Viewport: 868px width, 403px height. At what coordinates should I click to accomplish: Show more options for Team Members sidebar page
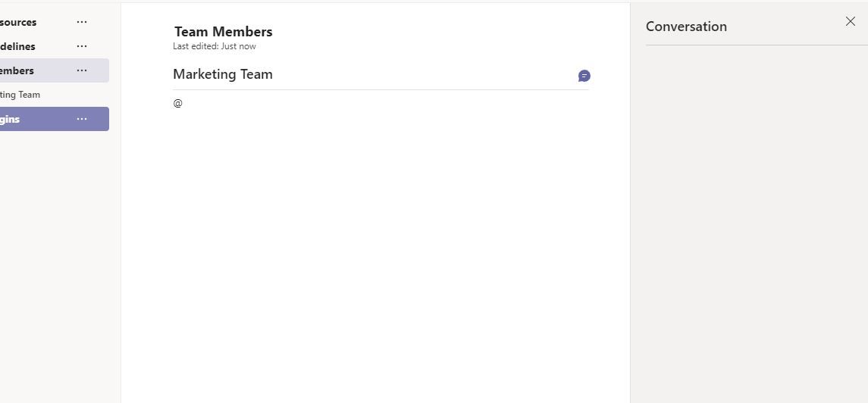[x=82, y=70]
